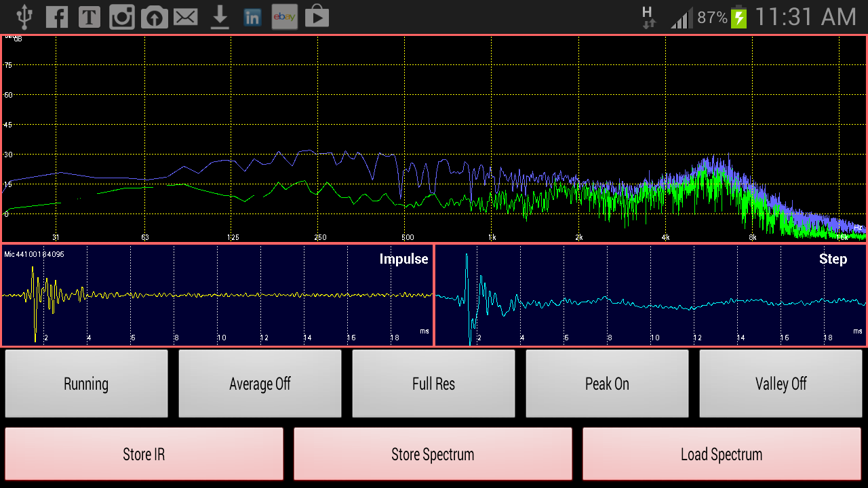
Task: Load a saved spectrum file
Action: pos(722,453)
